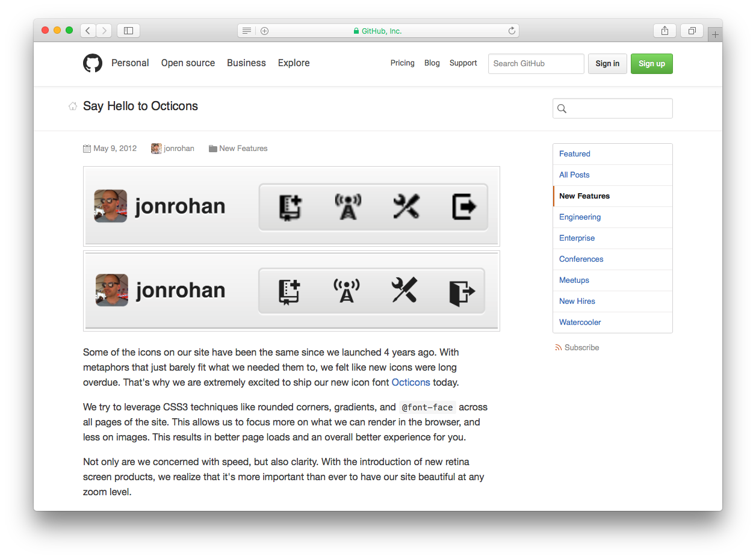This screenshot has width=756, height=559.
Task: Click the green Sign up button
Action: (651, 64)
